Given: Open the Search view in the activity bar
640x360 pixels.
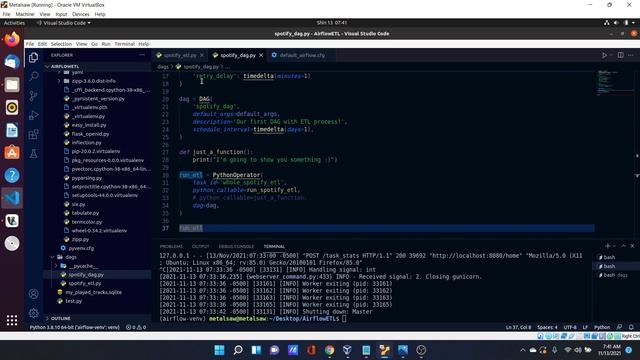Looking at the screenshot, I should point(34,76).
